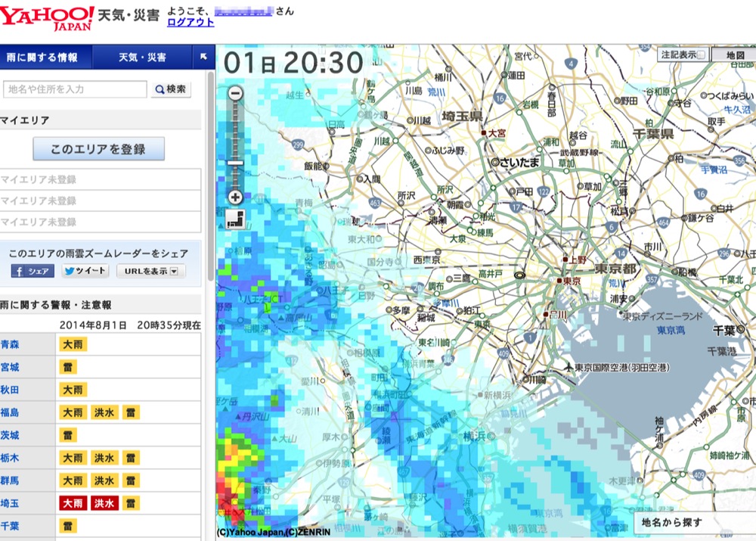This screenshot has width=756, height=541.
Task: Click the red 大雨 warning for 埼玉
Action: click(x=73, y=503)
